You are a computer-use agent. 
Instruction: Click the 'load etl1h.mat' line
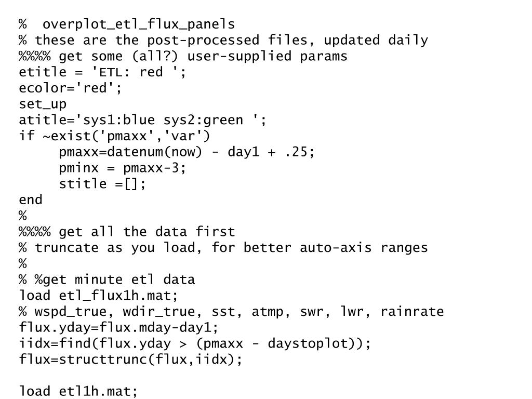coord(78,391)
